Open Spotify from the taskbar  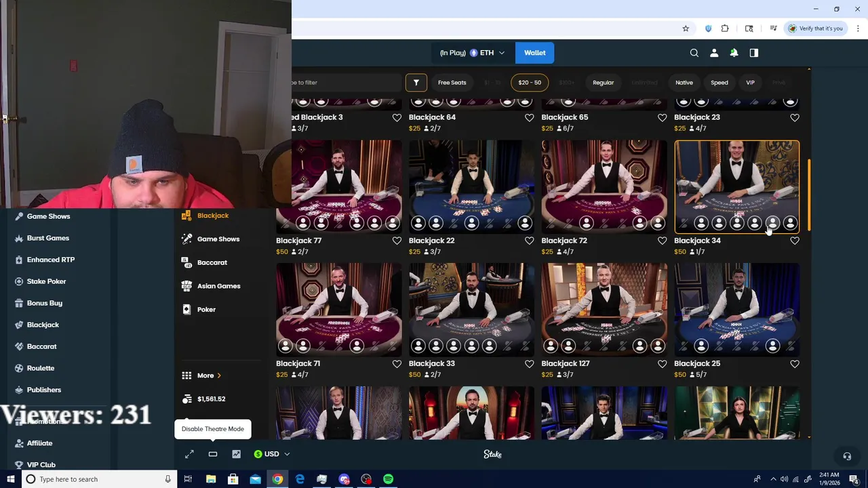click(x=388, y=479)
